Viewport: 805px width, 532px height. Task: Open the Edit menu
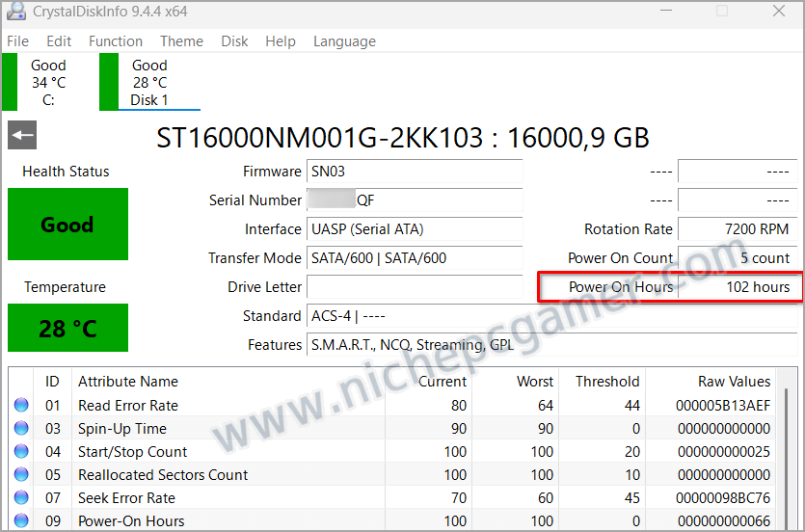pyautogui.click(x=59, y=41)
